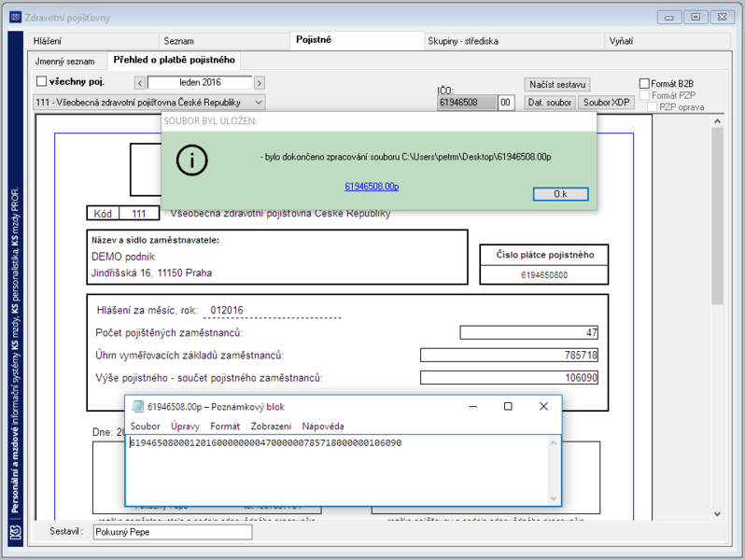Close the Notepad window
This screenshot has width=745, height=560.
pyautogui.click(x=543, y=407)
